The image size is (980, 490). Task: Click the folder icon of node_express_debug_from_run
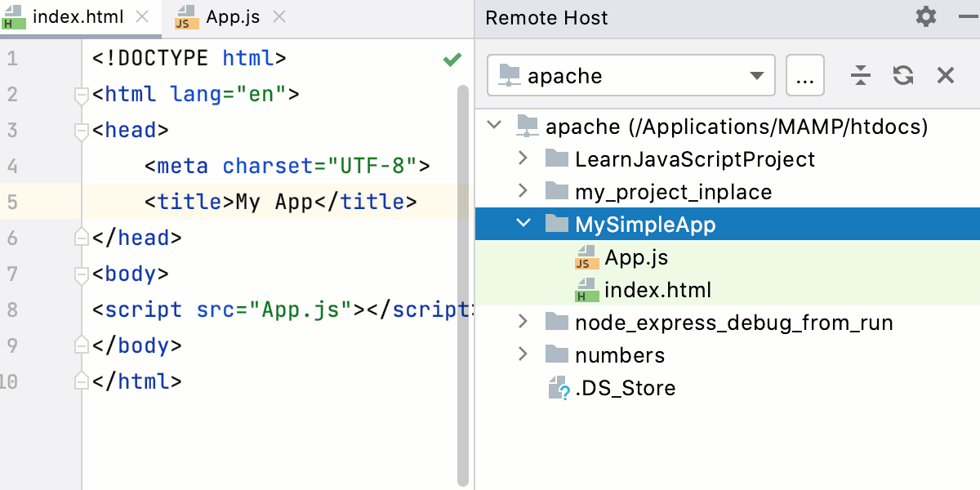click(555, 322)
